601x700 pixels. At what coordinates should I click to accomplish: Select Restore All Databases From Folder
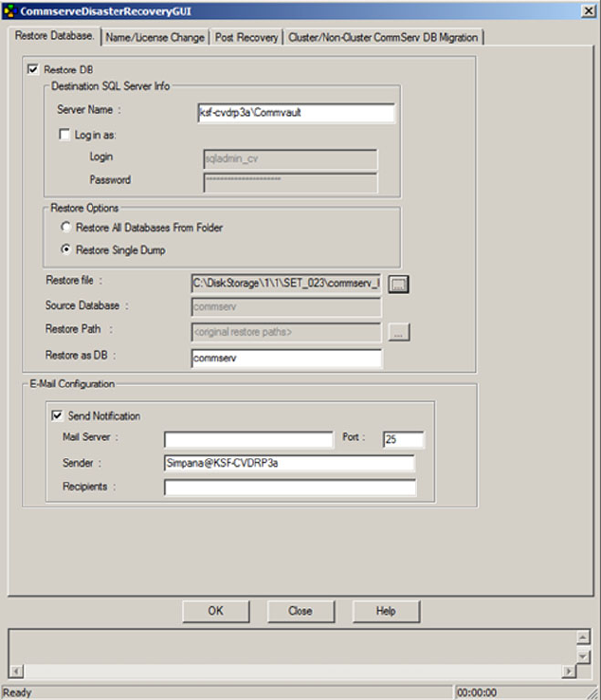(x=66, y=228)
